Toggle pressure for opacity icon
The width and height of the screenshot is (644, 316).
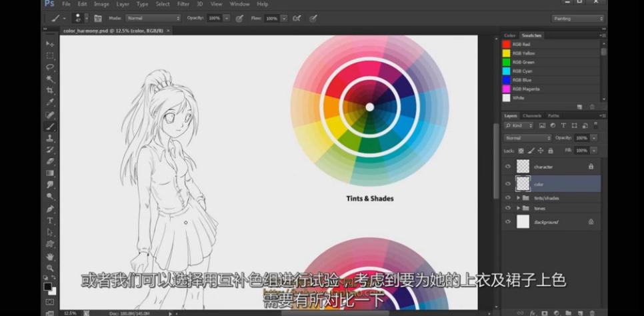pos(240,19)
